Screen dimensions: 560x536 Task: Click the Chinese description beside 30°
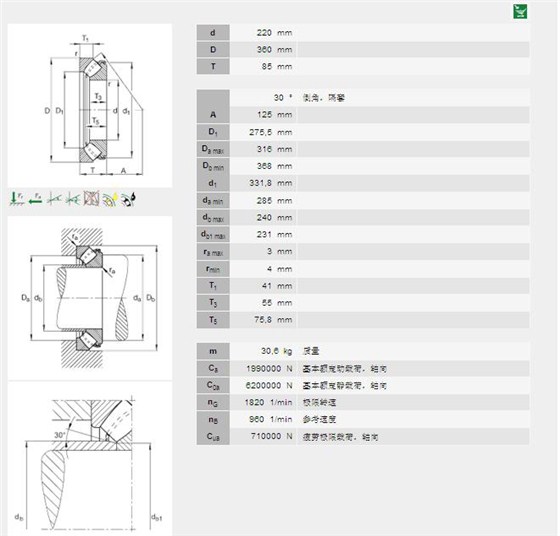tap(324, 97)
